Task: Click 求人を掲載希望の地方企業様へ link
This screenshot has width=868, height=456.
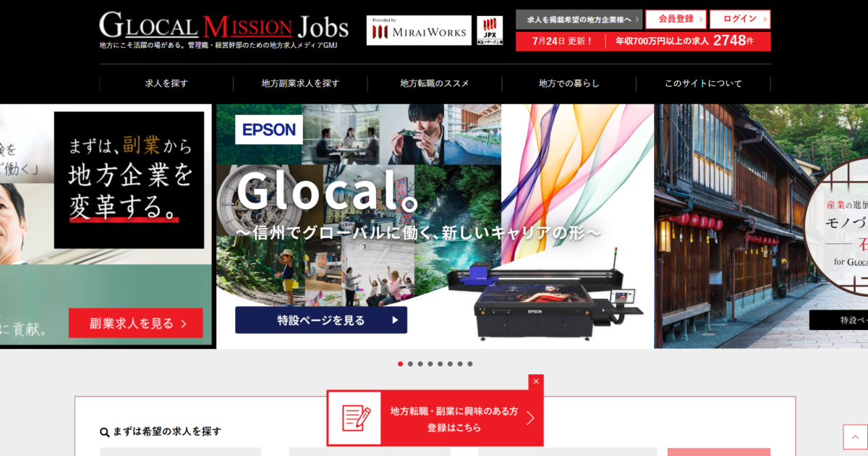Action: click(579, 19)
